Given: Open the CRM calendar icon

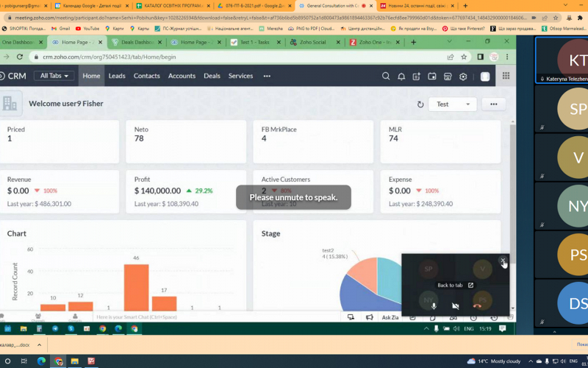Looking at the screenshot, I should point(432,77).
